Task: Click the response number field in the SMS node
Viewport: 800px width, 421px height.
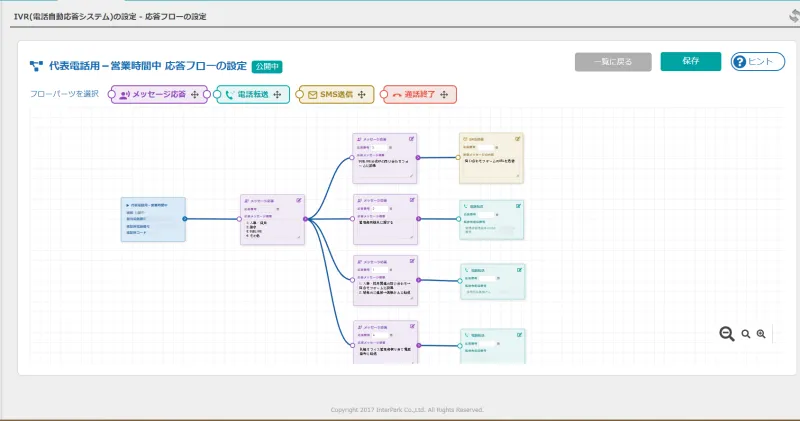Action: click(x=486, y=147)
